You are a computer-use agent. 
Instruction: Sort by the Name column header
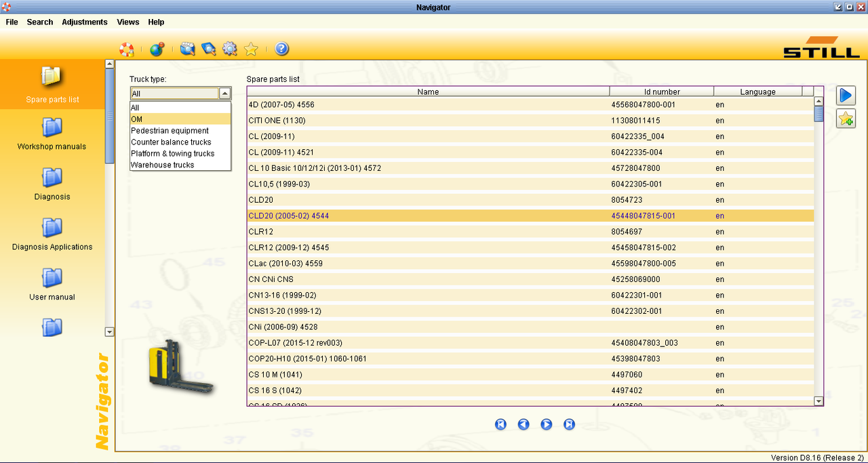428,92
